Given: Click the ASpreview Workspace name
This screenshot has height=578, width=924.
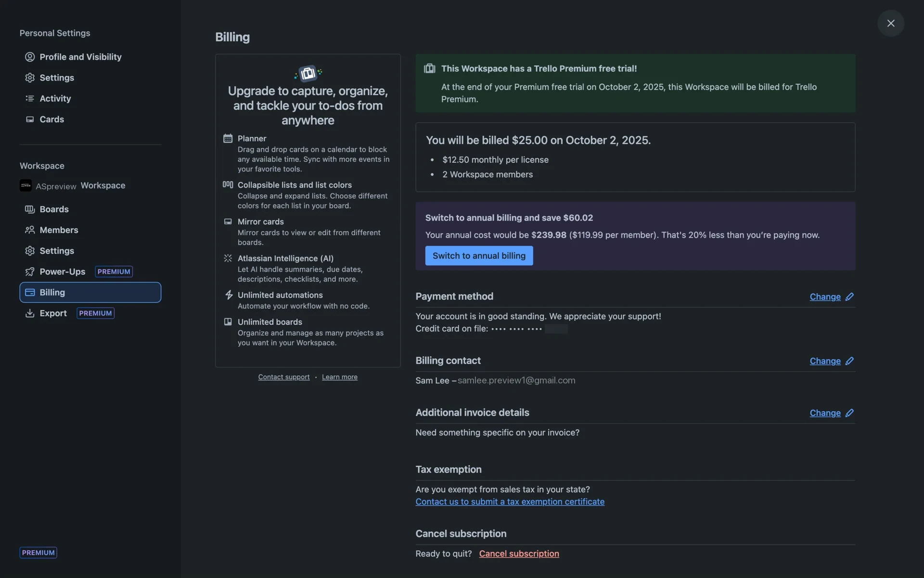Looking at the screenshot, I should tap(80, 185).
